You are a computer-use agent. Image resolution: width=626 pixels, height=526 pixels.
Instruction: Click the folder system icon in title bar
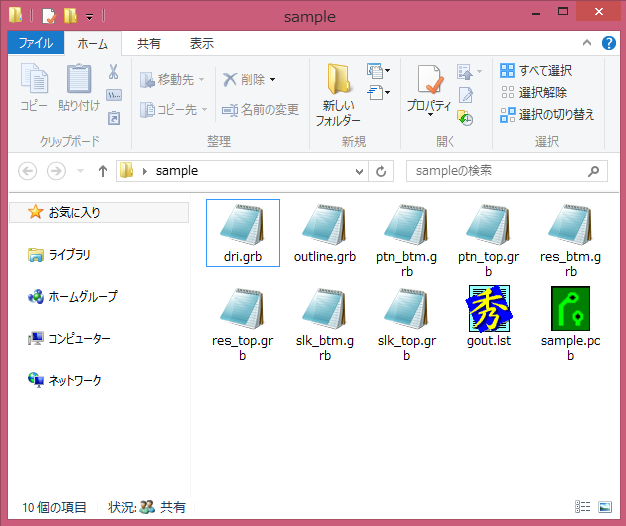(15, 15)
